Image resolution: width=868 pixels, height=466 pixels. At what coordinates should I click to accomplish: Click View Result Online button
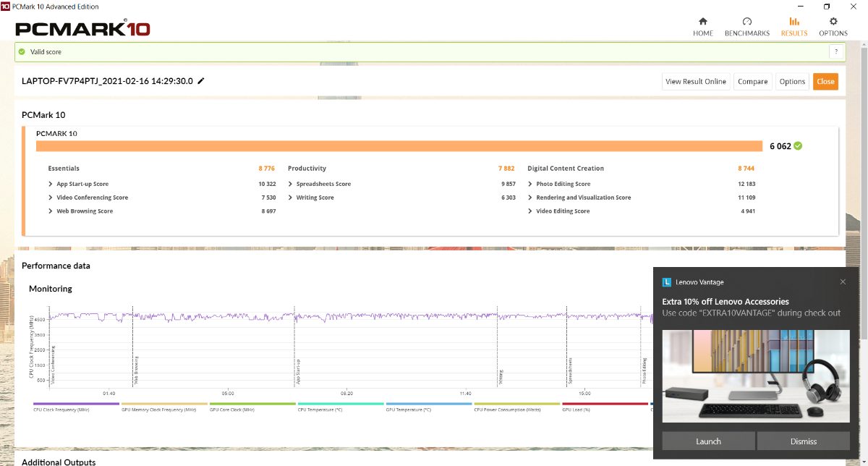click(x=695, y=82)
